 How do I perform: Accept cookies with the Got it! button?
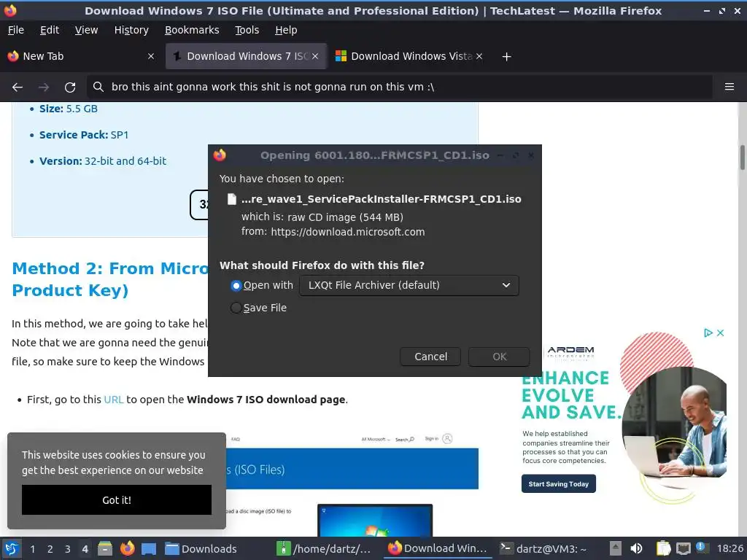(117, 500)
